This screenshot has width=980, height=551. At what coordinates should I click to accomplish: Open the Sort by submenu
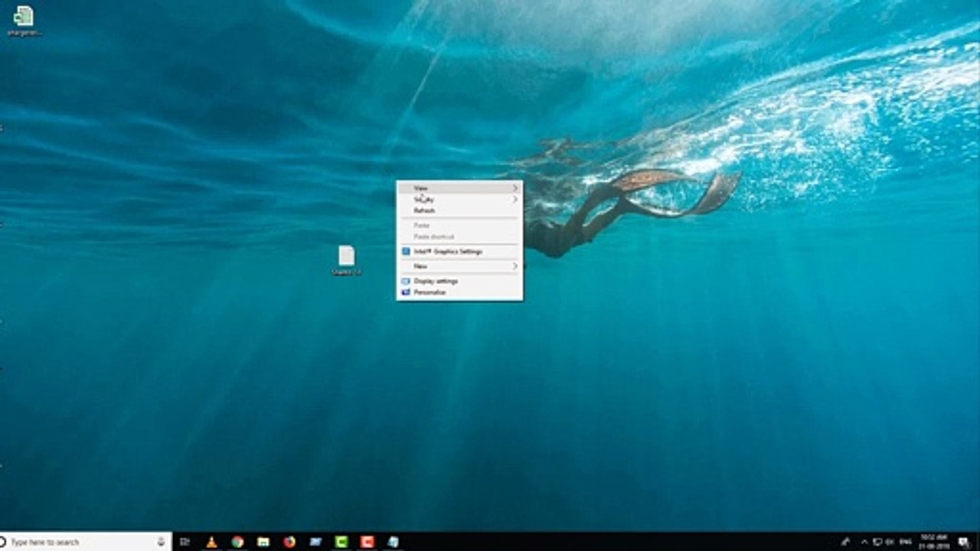[459, 199]
